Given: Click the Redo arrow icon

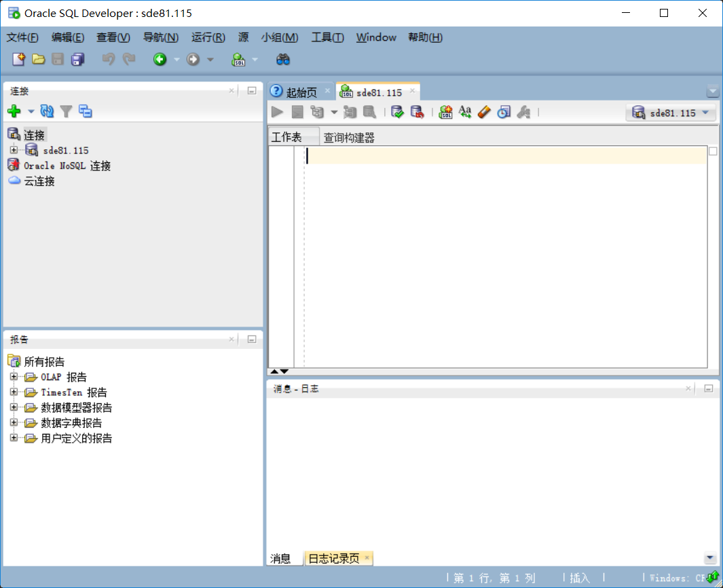Looking at the screenshot, I should [128, 59].
